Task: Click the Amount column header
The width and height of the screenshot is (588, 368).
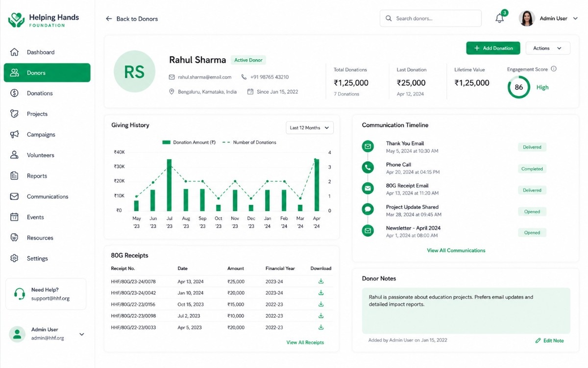Action: click(x=236, y=269)
